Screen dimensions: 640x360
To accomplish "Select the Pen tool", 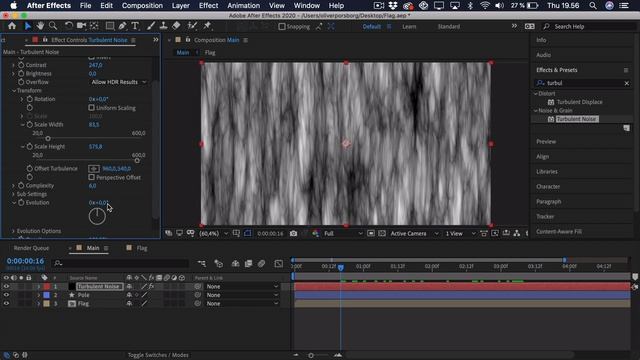I will click(x=122, y=26).
